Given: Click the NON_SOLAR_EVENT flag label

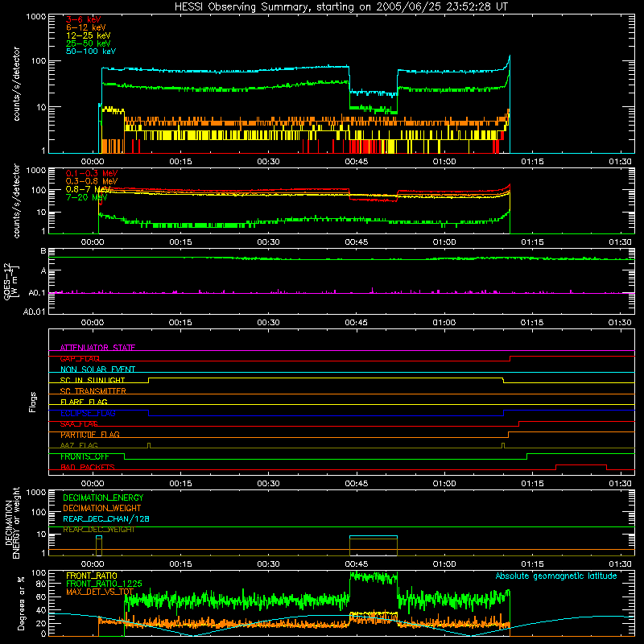Looking at the screenshot, I should (97, 369).
